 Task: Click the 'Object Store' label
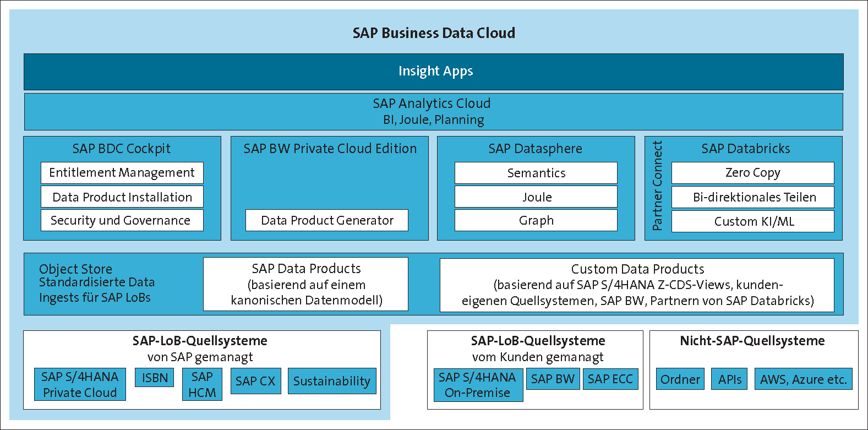76,269
